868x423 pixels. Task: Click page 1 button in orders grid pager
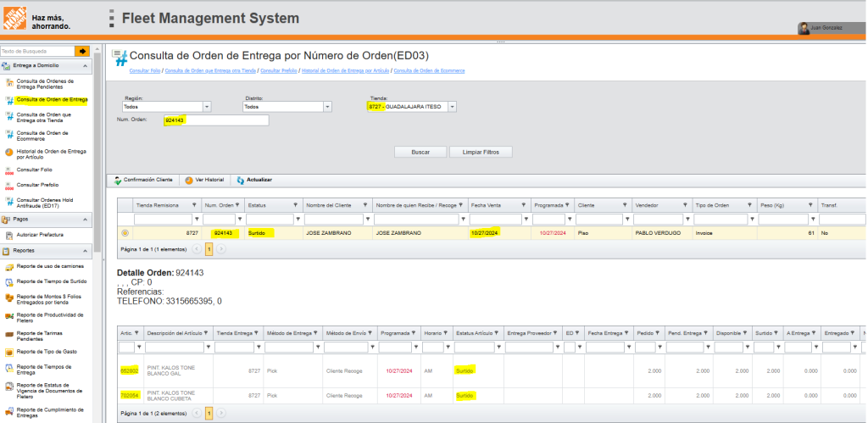click(x=209, y=249)
